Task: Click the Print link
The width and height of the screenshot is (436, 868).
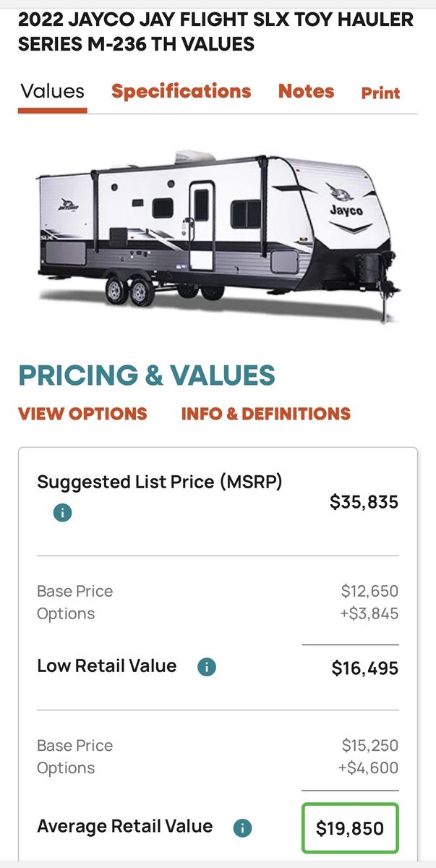Action: (380, 93)
